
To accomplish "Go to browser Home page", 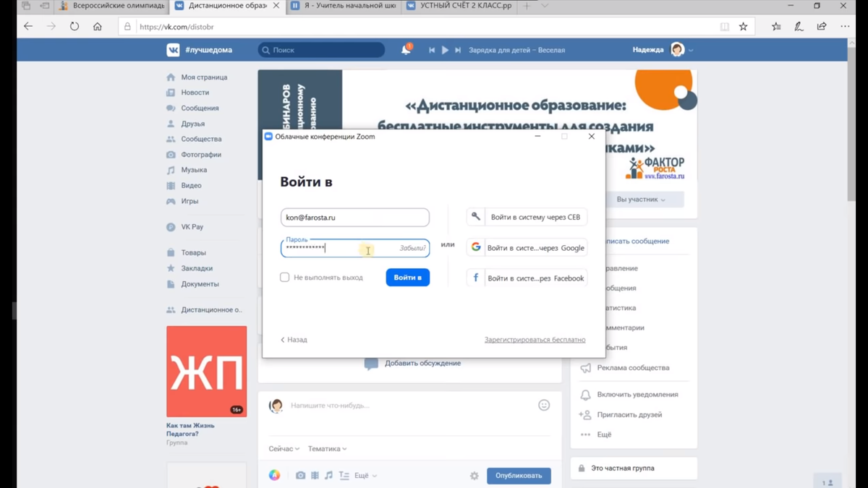I will click(98, 27).
